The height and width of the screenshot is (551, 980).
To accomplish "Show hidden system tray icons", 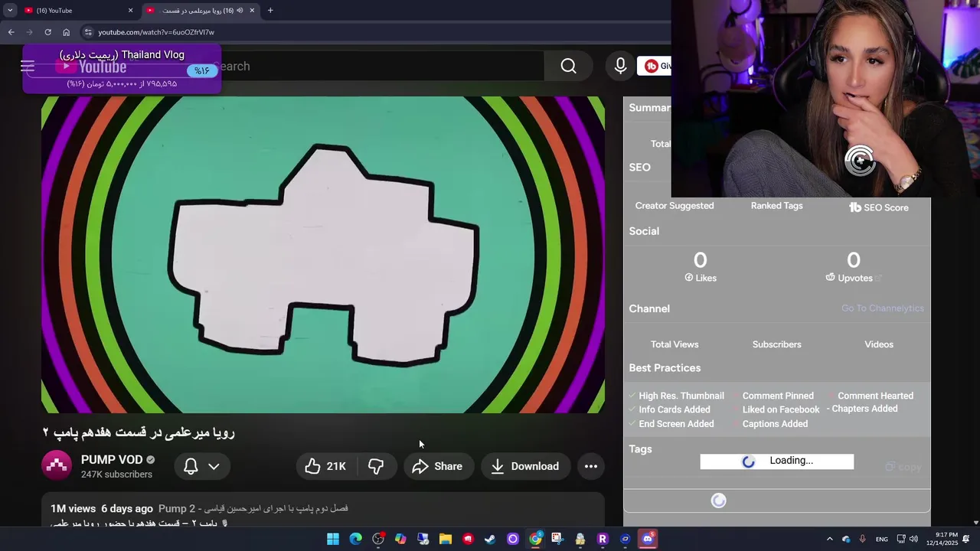I will click(829, 539).
